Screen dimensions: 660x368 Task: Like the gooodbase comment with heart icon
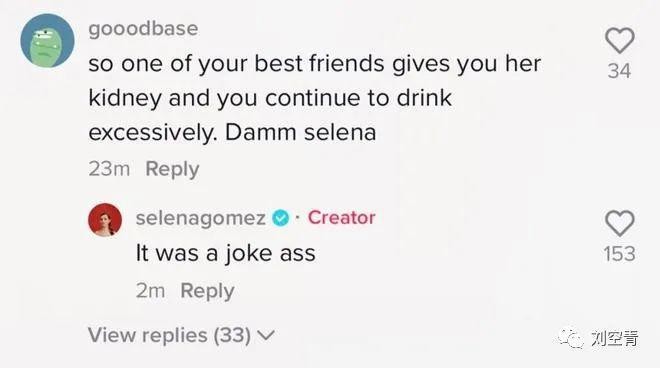[620, 40]
